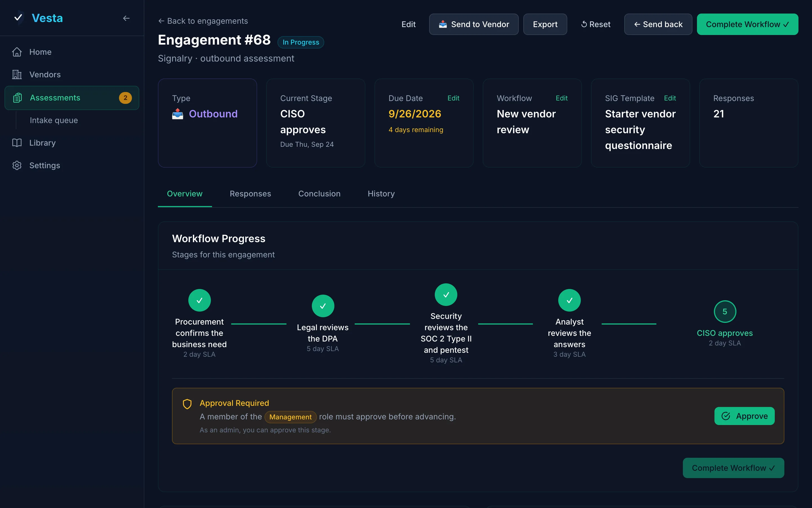The image size is (812, 508).
Task: Click the Home house icon
Action: click(17, 52)
